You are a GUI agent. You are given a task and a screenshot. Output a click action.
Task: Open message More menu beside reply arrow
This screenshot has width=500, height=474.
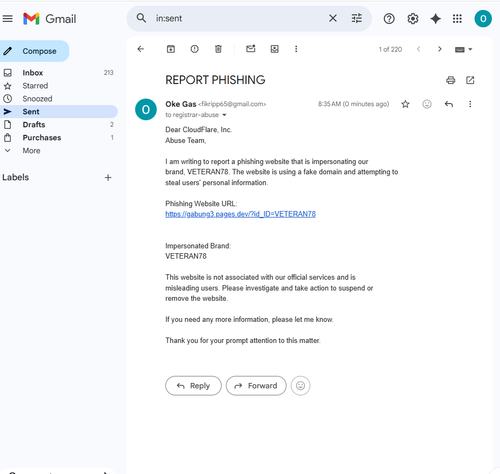pyautogui.click(x=470, y=104)
